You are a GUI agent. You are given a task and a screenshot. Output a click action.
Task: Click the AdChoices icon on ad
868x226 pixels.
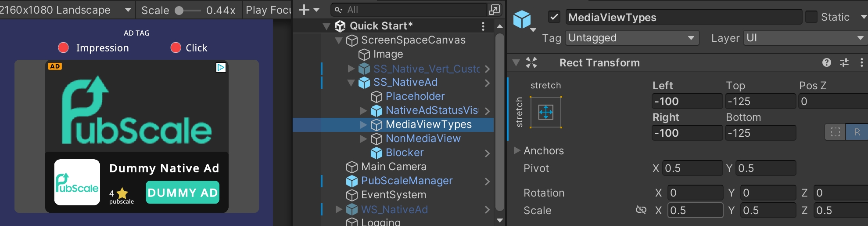(221, 67)
